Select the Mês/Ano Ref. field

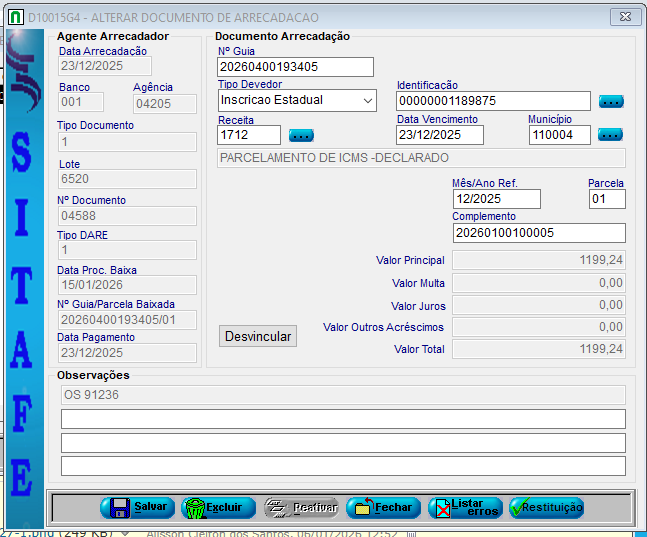496,199
